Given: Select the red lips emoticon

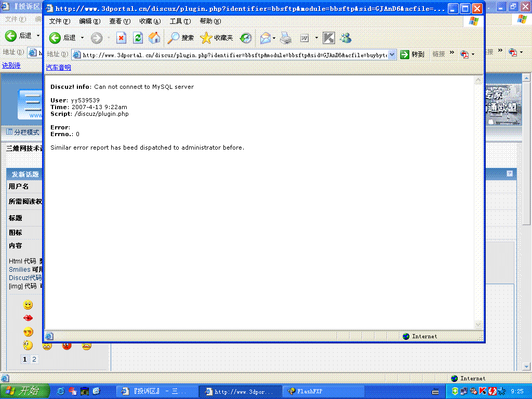Looking at the screenshot, I should [x=28, y=318].
